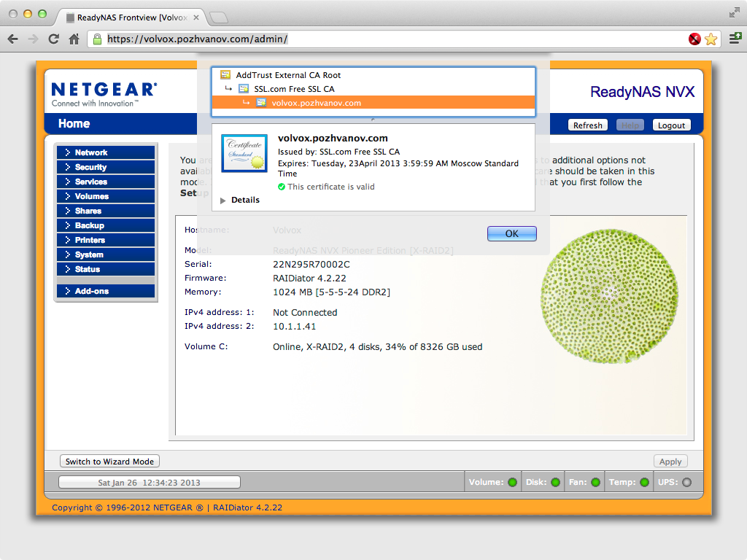The image size is (747, 560).
Task: Click the green valid certificate checkmark
Action: click(282, 187)
